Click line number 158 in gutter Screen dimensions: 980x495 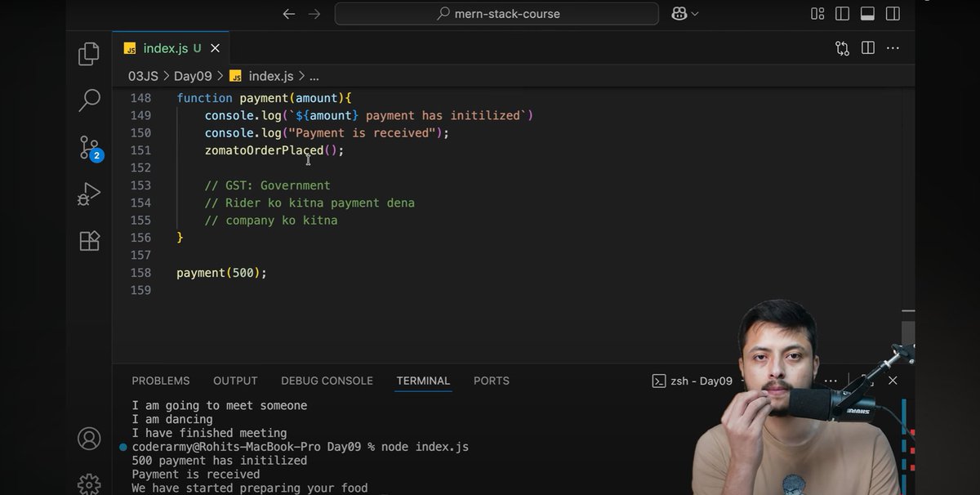[140, 273]
